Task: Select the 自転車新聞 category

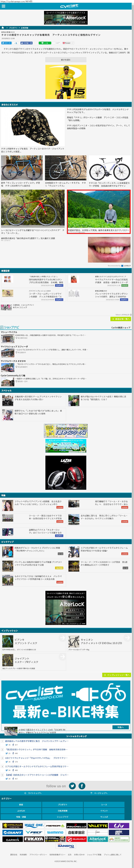Action: (62, 811)
